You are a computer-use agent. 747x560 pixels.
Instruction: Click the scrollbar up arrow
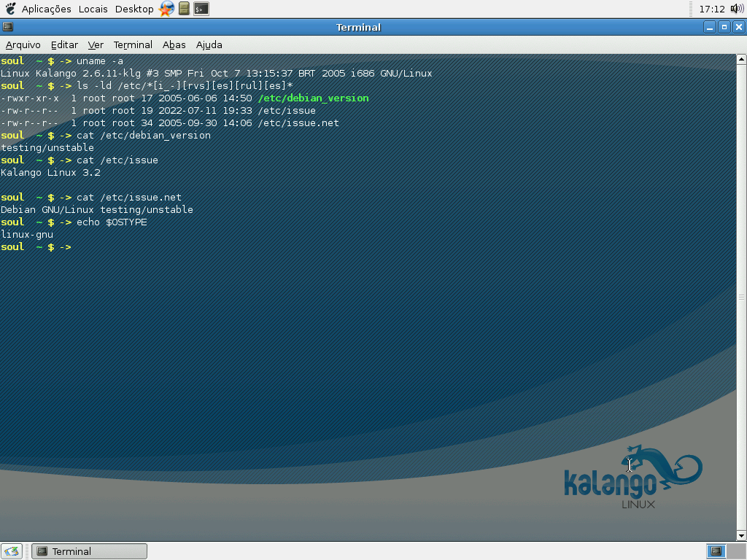click(741, 60)
